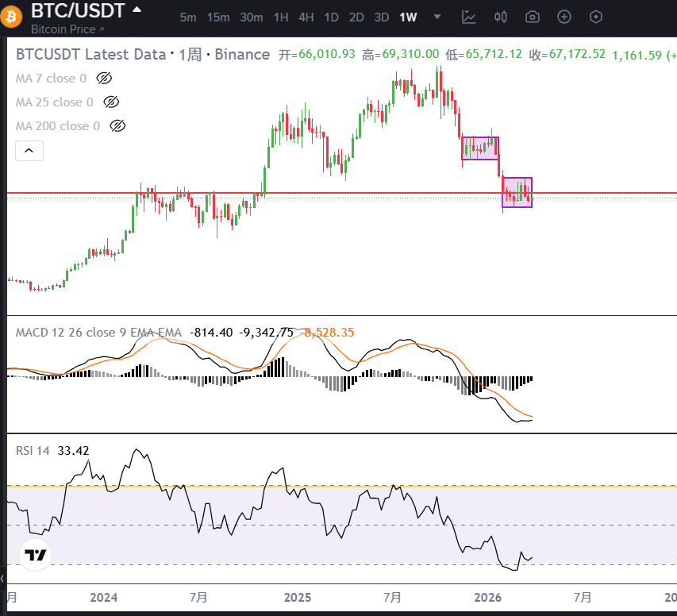This screenshot has height=616, width=677.
Task: Select the upper purple rectangle drawing
Action: [x=480, y=148]
